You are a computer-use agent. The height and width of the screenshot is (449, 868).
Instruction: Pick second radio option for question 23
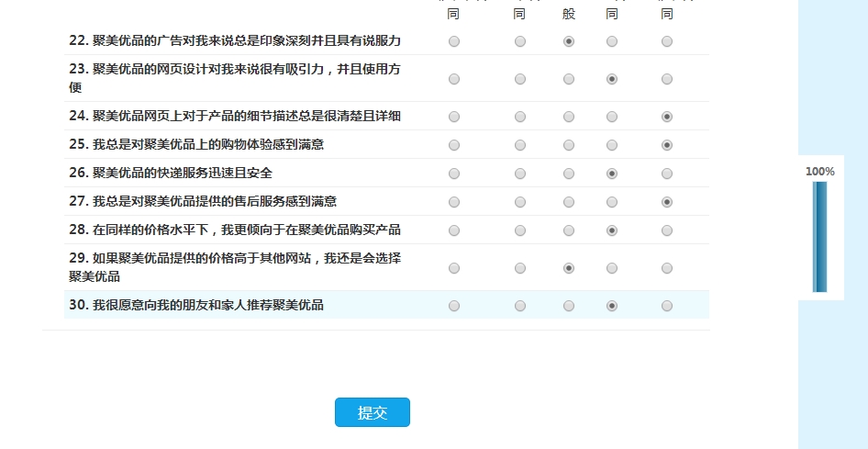(x=520, y=79)
